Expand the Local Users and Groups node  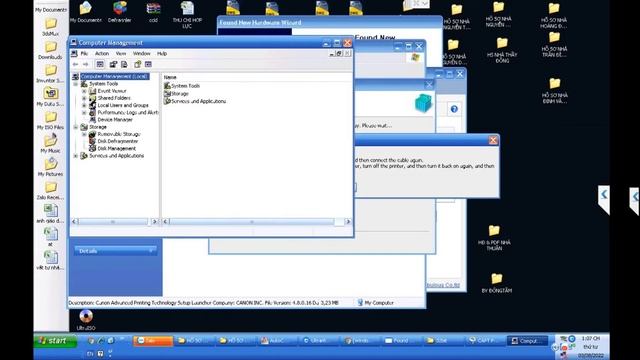[84, 105]
